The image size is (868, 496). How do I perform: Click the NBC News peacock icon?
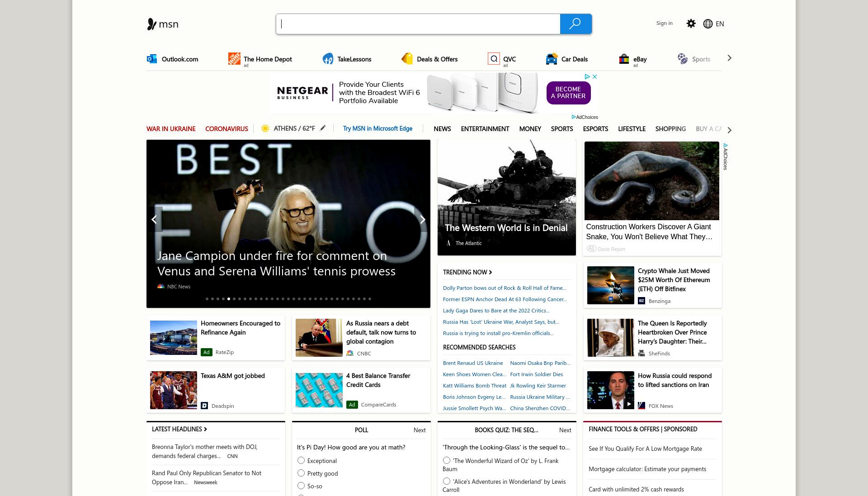pos(161,286)
